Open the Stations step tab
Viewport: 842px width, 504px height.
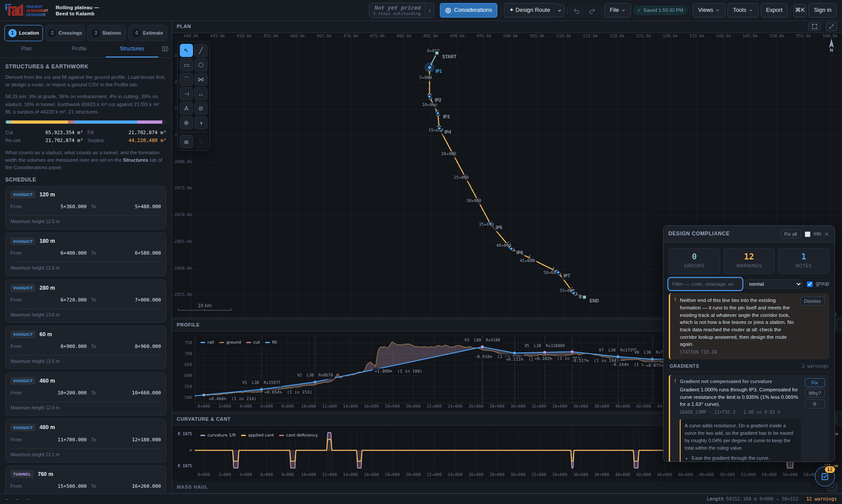107,33
